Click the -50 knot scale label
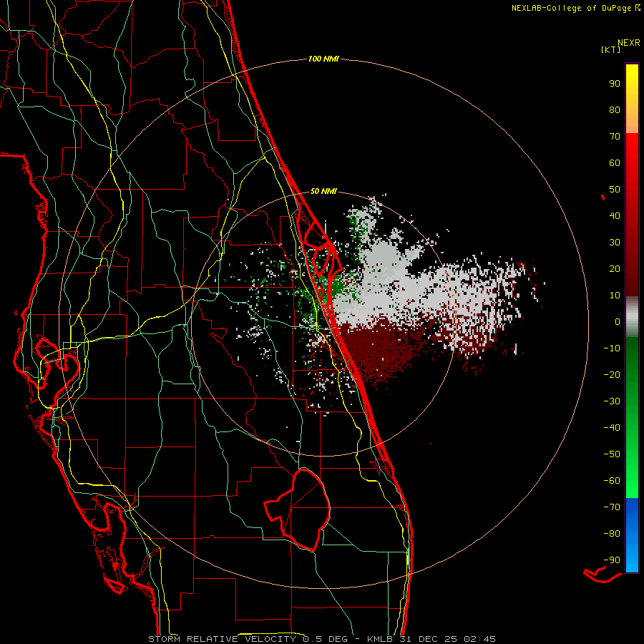Screen dimensions: 644x644 (612, 454)
